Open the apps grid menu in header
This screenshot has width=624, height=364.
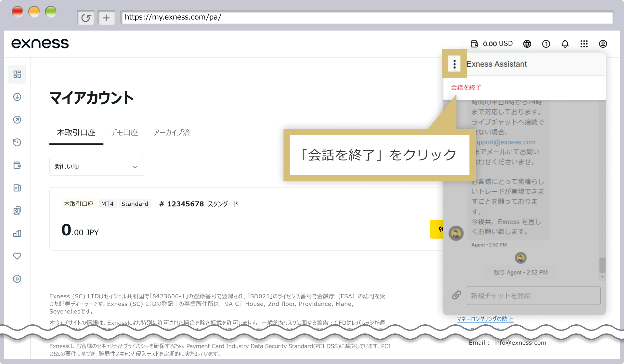point(584,44)
